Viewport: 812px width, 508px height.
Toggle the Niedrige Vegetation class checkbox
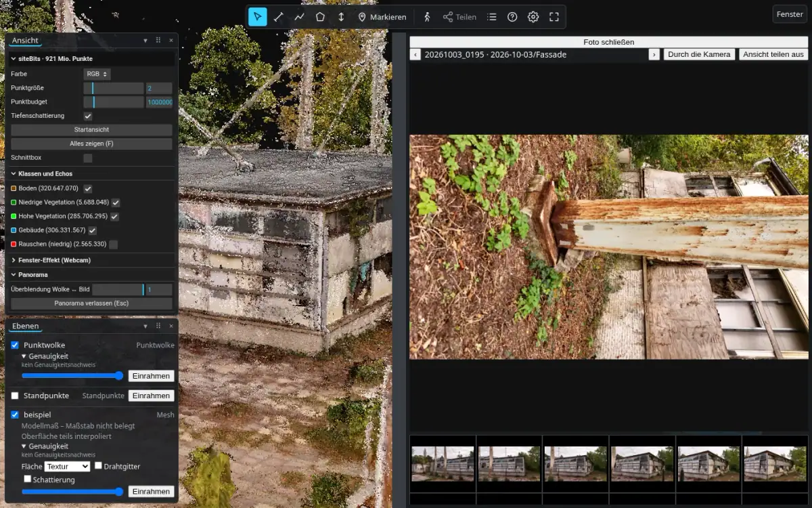[x=116, y=203]
